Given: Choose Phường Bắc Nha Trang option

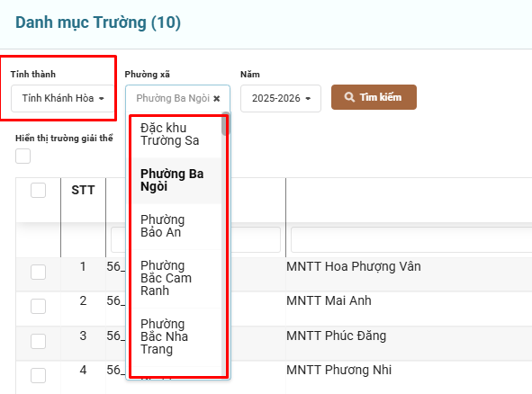Looking at the screenshot, I should pyautogui.click(x=176, y=337).
